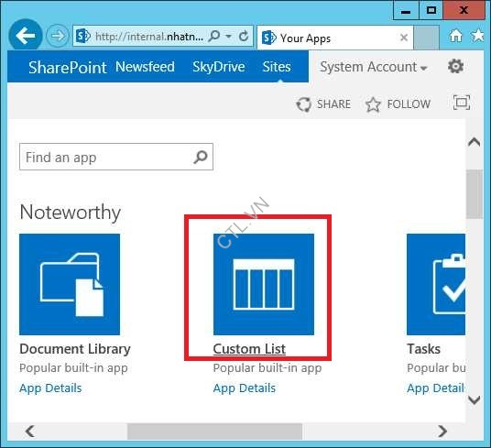Open the Newsfeed menu item

145,67
